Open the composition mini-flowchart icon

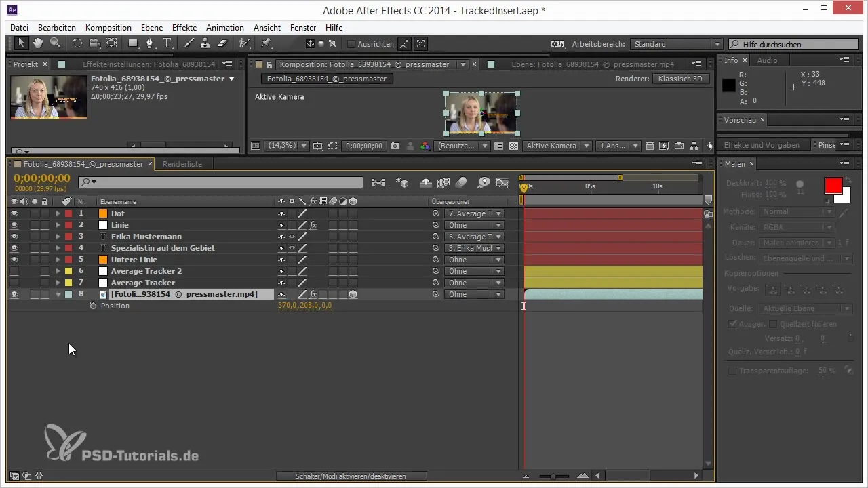click(x=379, y=182)
